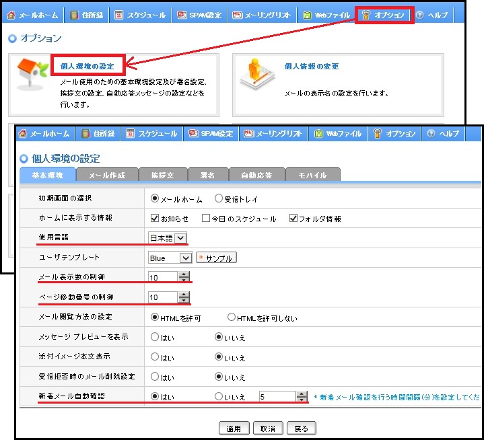Click the SPAM設定 icon in the front window's menu bar
This screenshot has height=448, width=486.
(x=193, y=133)
